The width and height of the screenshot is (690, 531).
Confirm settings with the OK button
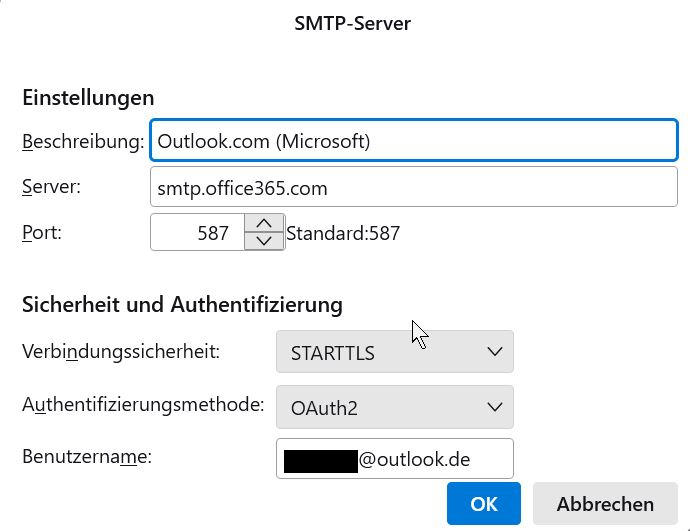[x=484, y=504]
